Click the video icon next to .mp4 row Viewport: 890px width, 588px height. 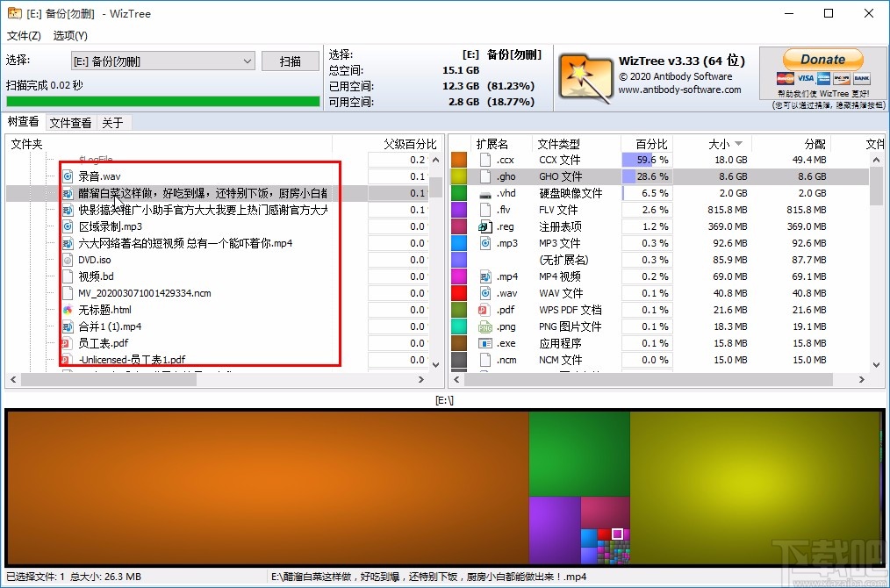[x=484, y=276]
